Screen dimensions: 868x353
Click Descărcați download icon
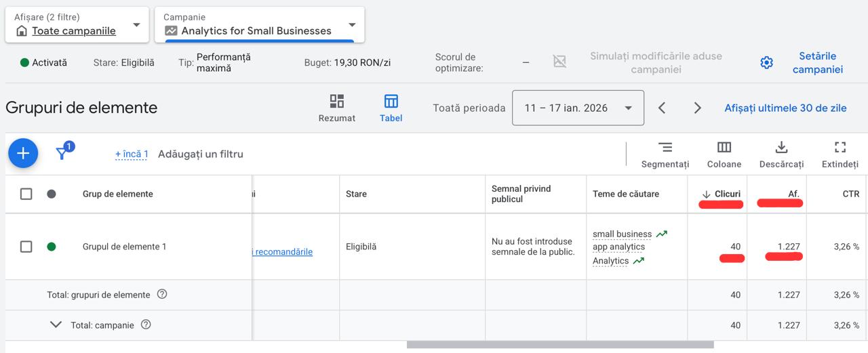tap(781, 154)
